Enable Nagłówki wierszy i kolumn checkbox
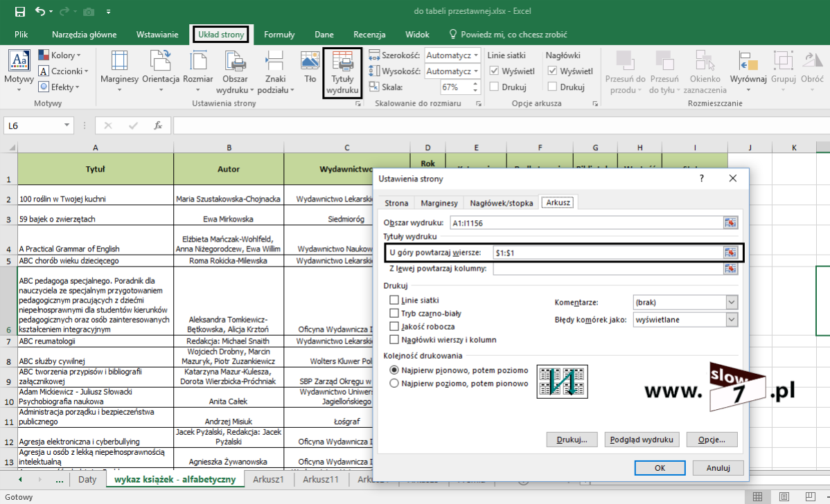This screenshot has height=504, width=830. click(394, 339)
